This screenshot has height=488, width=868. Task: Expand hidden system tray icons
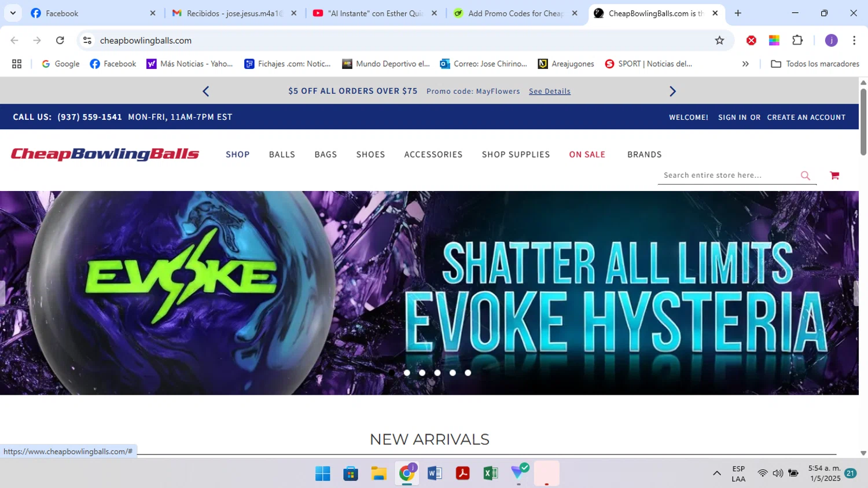[716, 474]
